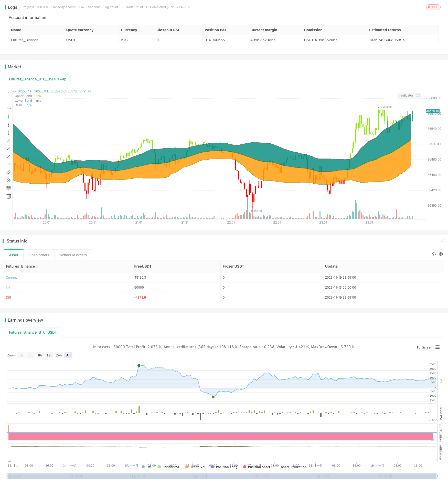The height and width of the screenshot is (486, 448).
Task: Grab the left handle of range navigator
Action: (x=7, y=476)
